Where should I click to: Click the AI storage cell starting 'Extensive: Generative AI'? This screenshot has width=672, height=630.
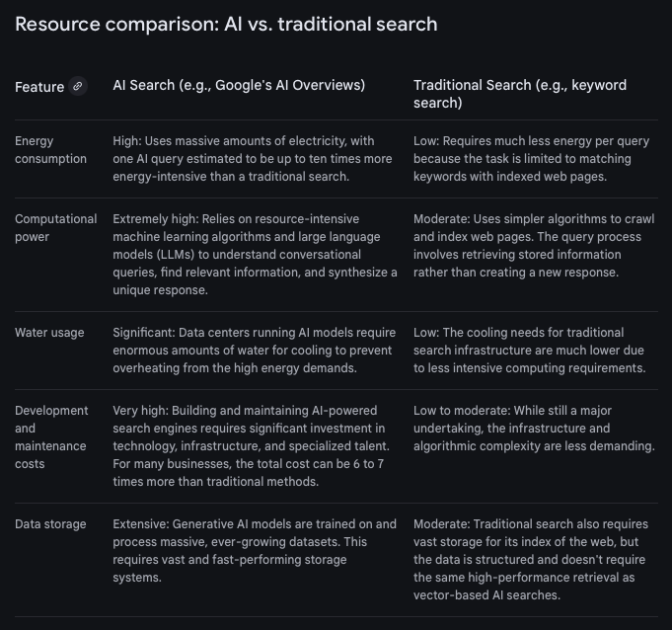255,550
